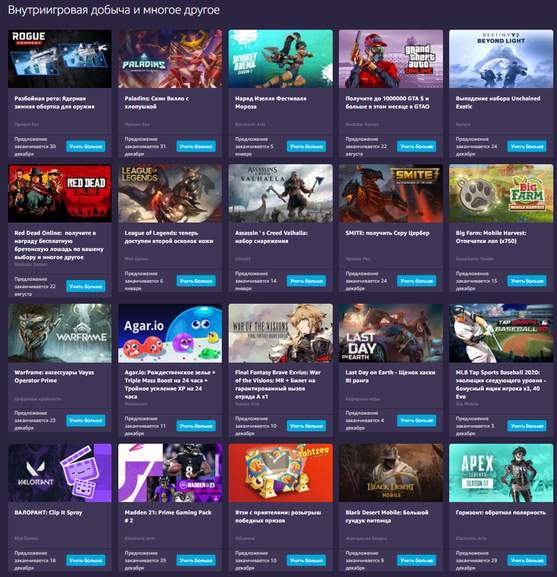Open the Paladins offer thumbnail
Image resolution: width=557 pixels, height=577 pixels.
coord(170,59)
